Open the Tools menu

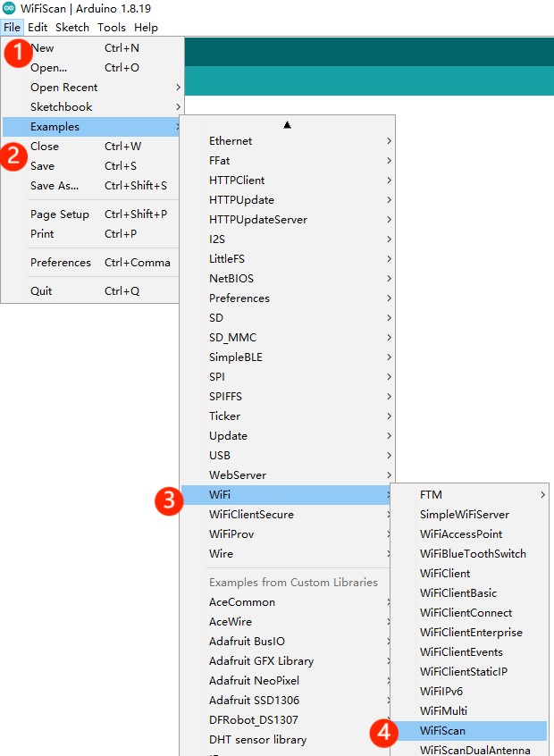[112, 28]
